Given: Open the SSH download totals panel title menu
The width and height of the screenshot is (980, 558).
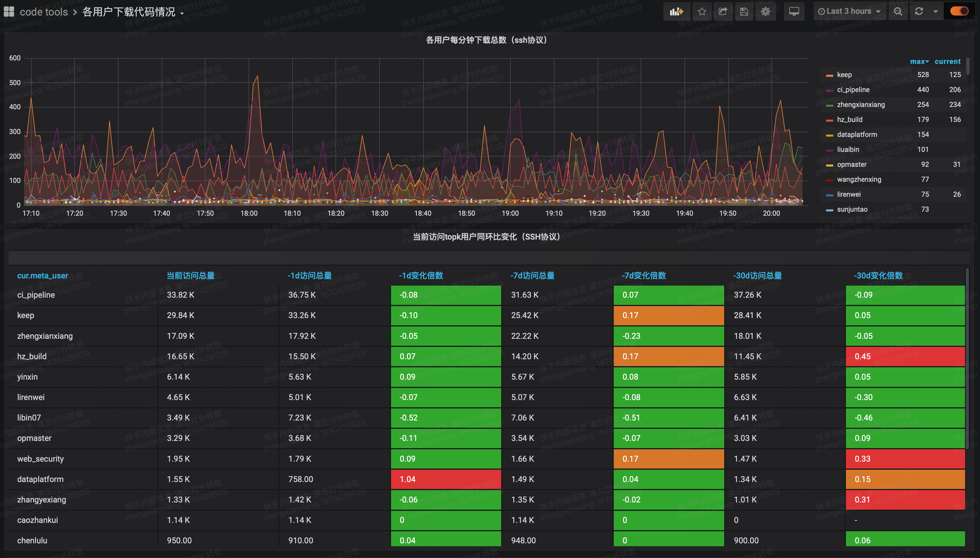Looking at the screenshot, I should (x=486, y=40).
